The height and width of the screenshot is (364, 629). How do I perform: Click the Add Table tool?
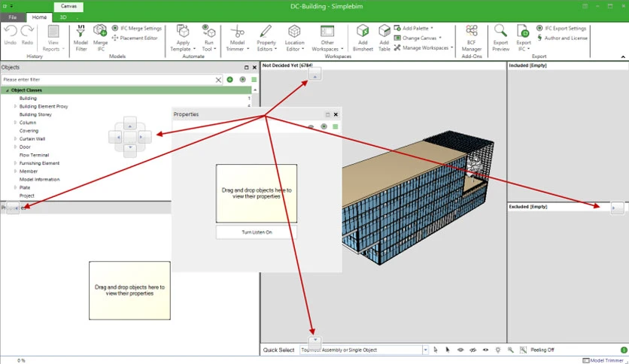(x=384, y=38)
